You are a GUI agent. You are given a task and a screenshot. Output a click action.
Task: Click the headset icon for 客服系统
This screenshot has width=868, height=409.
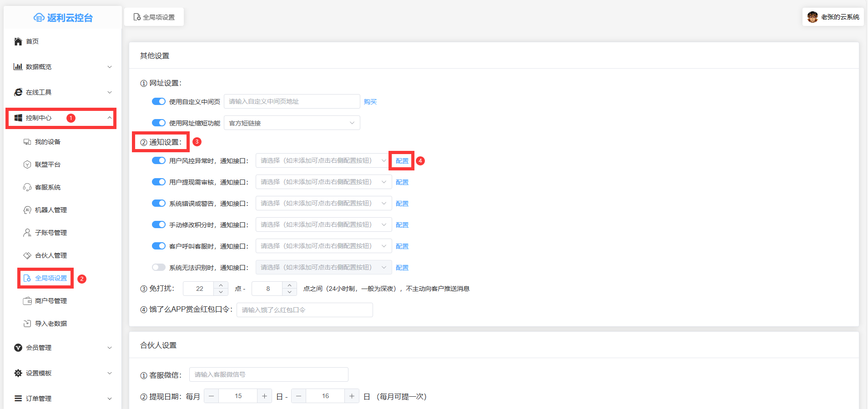click(27, 187)
